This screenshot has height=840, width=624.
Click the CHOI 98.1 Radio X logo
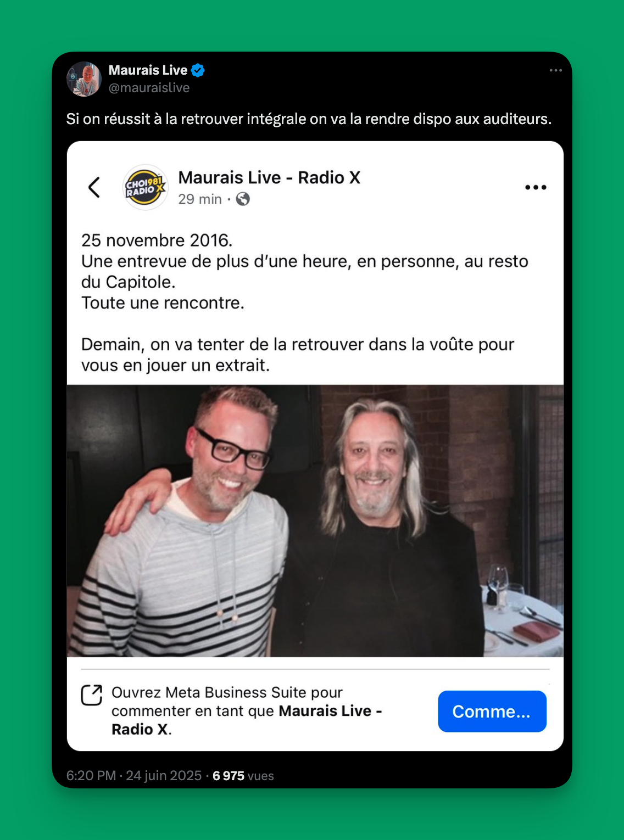tap(145, 187)
